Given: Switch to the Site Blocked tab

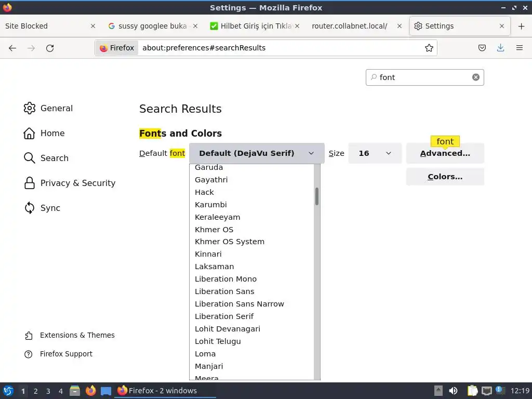Looking at the screenshot, I should coord(50,26).
